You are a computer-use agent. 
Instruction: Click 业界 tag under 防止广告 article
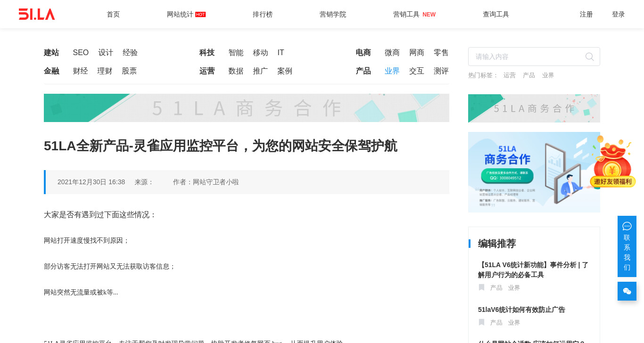click(514, 323)
